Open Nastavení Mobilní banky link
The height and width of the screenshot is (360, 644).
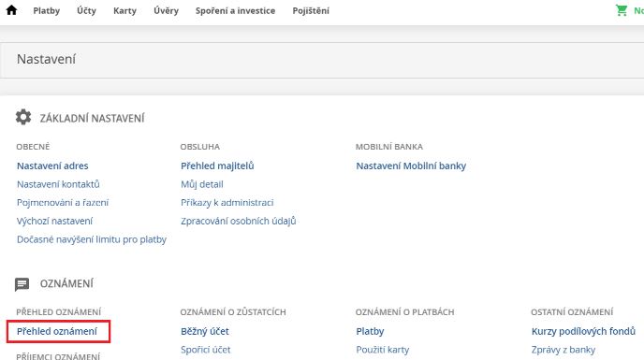(x=411, y=166)
